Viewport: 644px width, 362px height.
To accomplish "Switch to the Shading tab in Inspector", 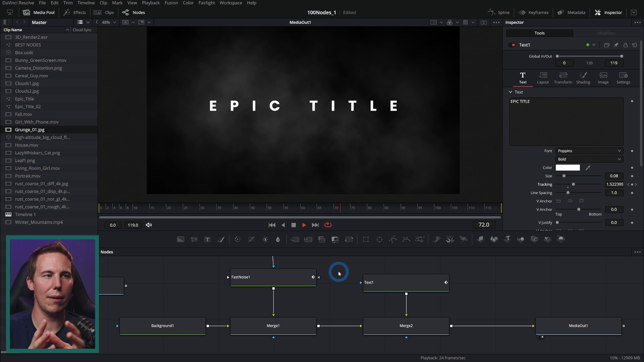I will coord(583,78).
